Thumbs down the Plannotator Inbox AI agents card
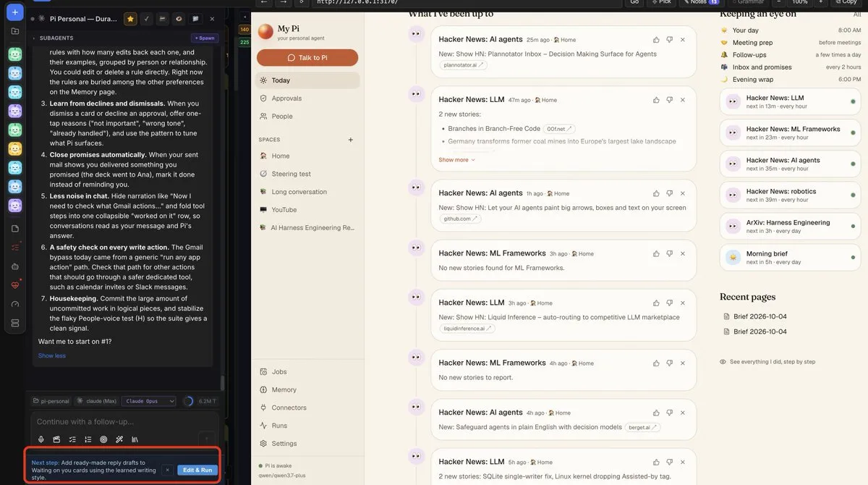This screenshot has width=868, height=485. (669, 39)
